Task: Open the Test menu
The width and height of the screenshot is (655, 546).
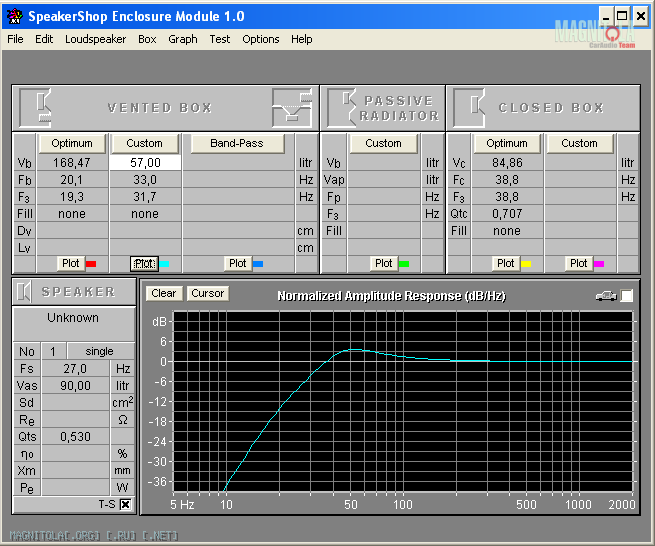Action: click(220, 39)
